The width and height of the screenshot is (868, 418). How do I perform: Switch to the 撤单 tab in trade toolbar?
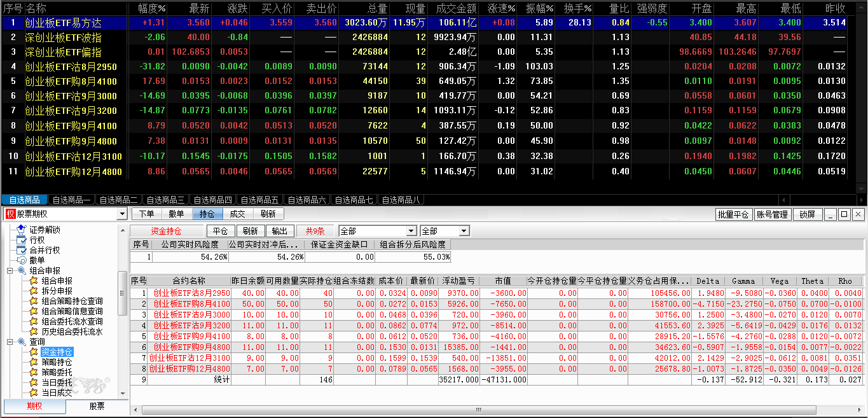point(177,214)
